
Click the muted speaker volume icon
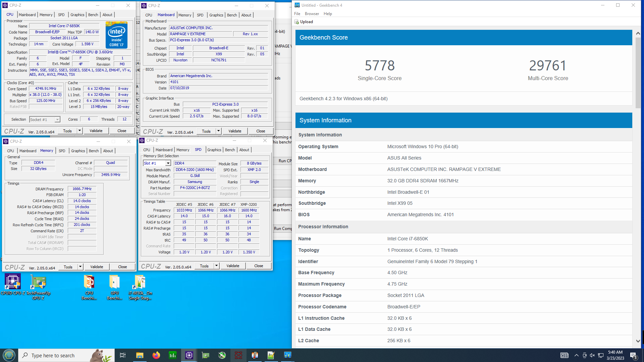(x=592, y=355)
